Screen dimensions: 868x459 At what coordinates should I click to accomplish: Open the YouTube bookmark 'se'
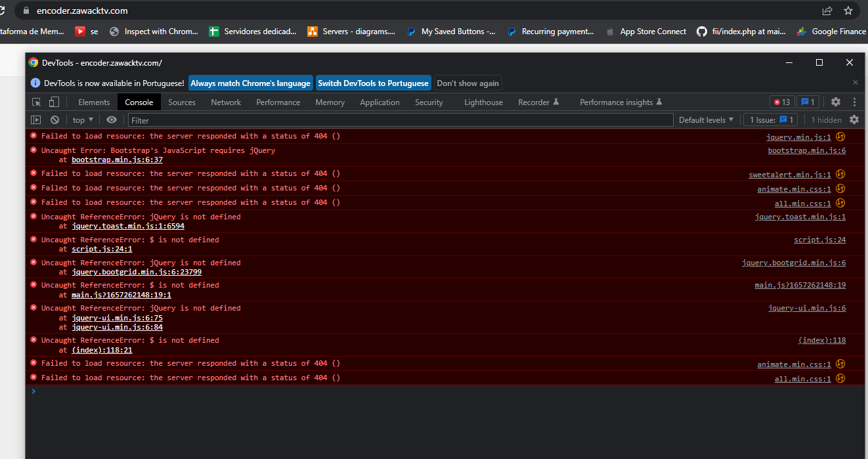click(x=87, y=31)
